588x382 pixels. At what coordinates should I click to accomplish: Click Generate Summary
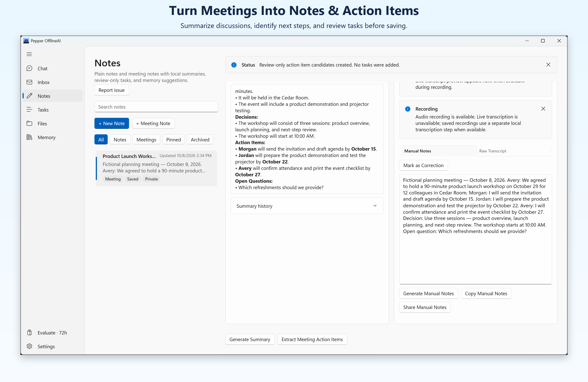click(x=249, y=339)
